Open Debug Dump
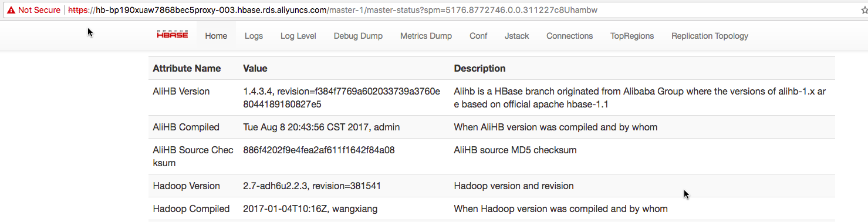Image resolution: width=868 pixels, height=222 pixels. 358,36
